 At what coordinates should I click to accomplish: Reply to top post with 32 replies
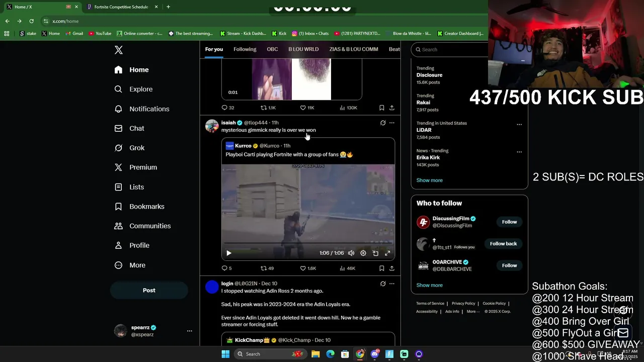coord(228,108)
